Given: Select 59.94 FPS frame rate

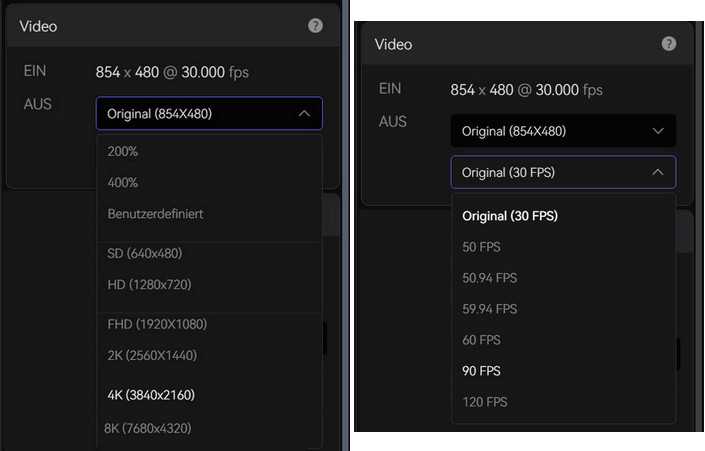Looking at the screenshot, I should point(563,309).
